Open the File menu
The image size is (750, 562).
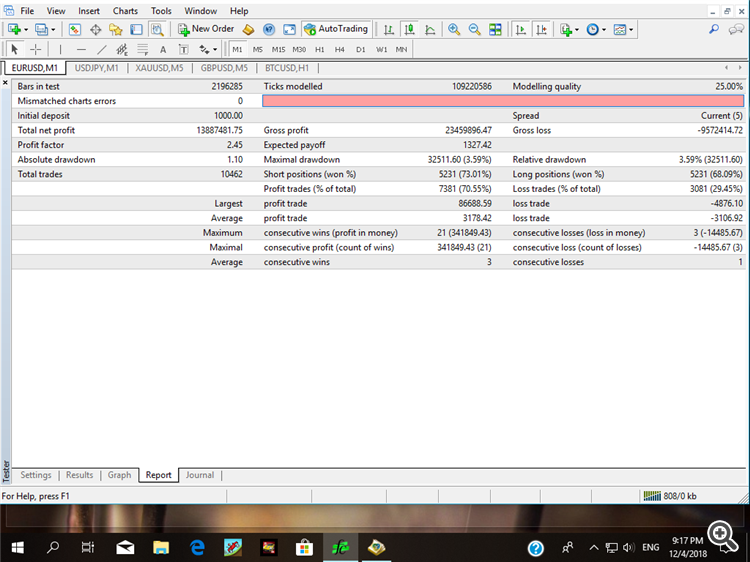tap(27, 11)
